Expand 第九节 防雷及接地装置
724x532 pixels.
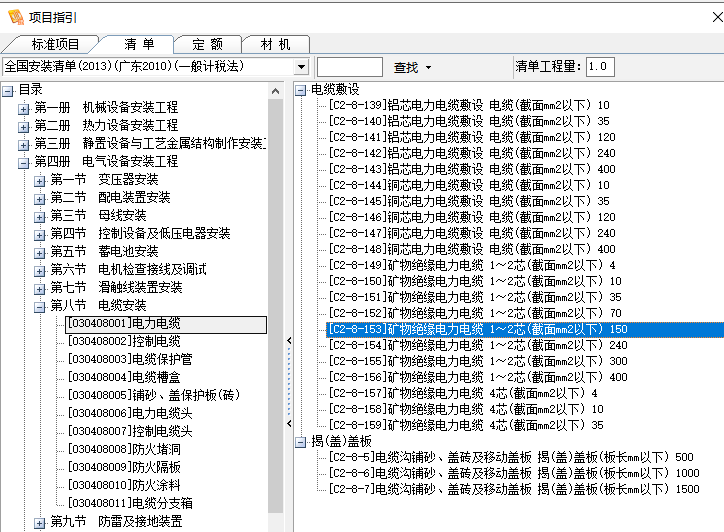40,523
